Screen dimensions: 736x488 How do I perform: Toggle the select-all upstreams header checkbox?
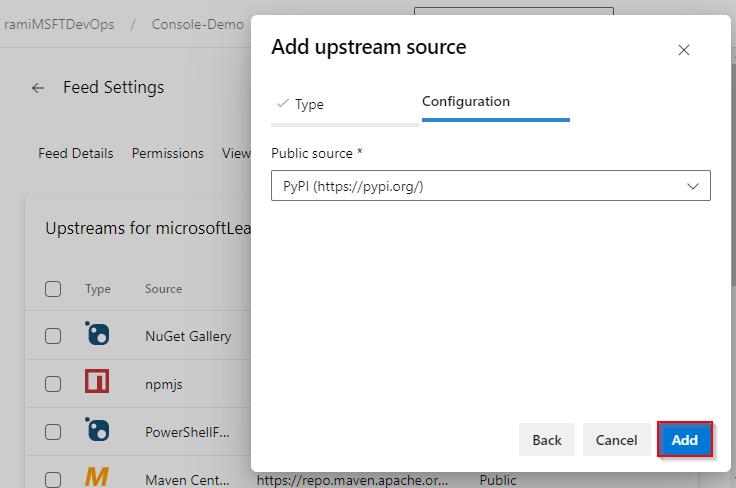pyautogui.click(x=53, y=289)
